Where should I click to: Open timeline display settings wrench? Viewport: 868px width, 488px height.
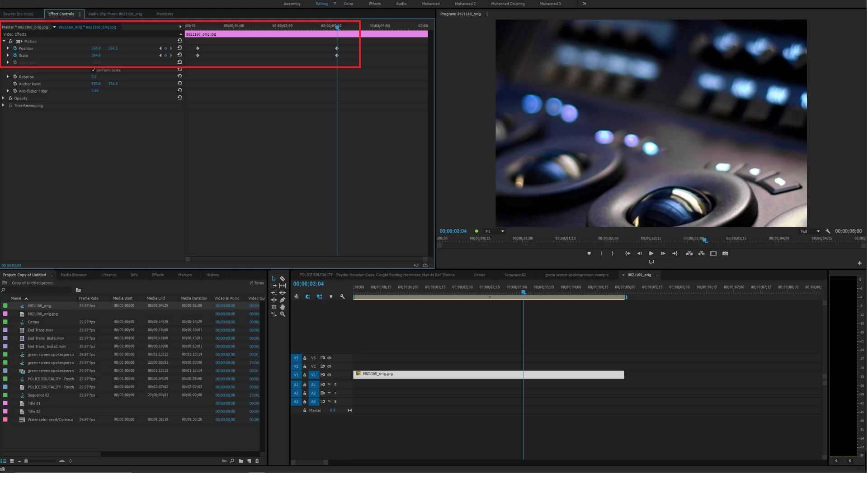342,297
